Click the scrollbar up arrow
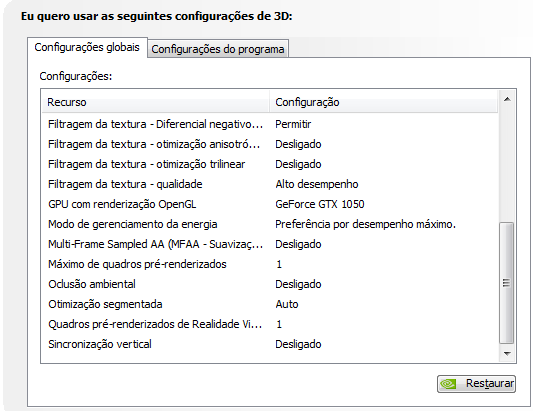 pos(507,99)
